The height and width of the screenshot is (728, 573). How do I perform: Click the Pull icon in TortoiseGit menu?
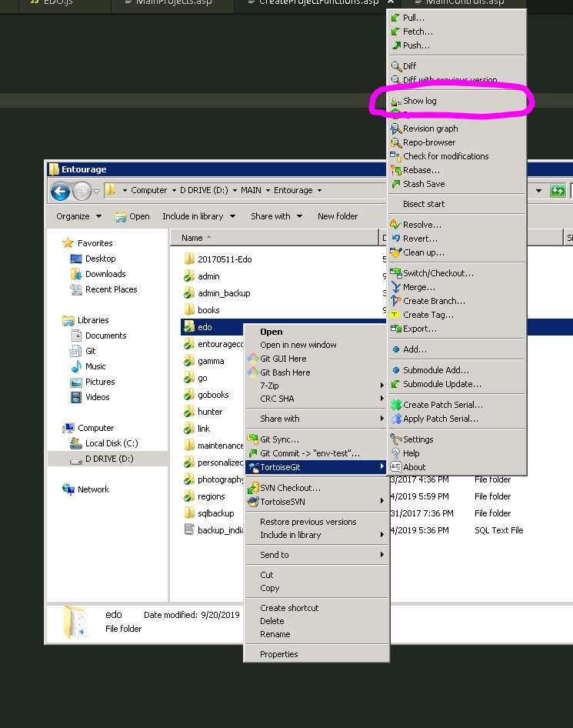coord(395,18)
